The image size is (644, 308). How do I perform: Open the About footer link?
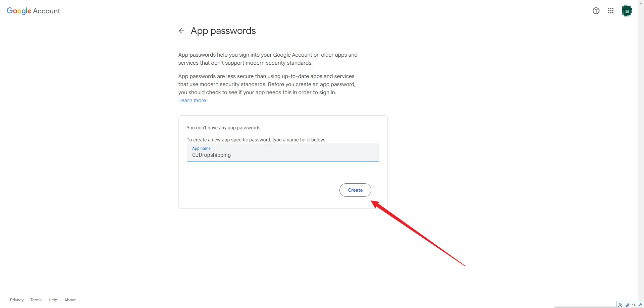click(x=70, y=300)
